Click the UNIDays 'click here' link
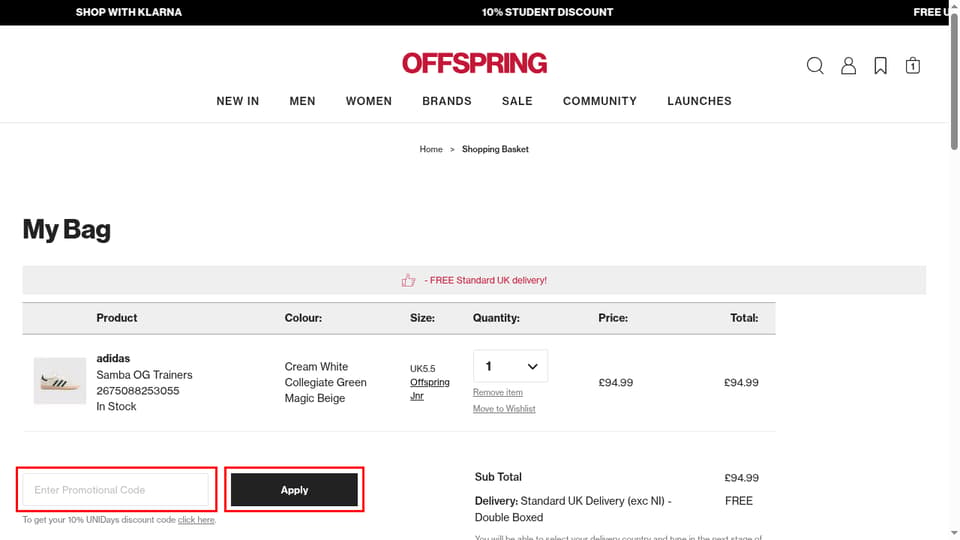Viewport: 960px width, 540px height. coord(196,520)
